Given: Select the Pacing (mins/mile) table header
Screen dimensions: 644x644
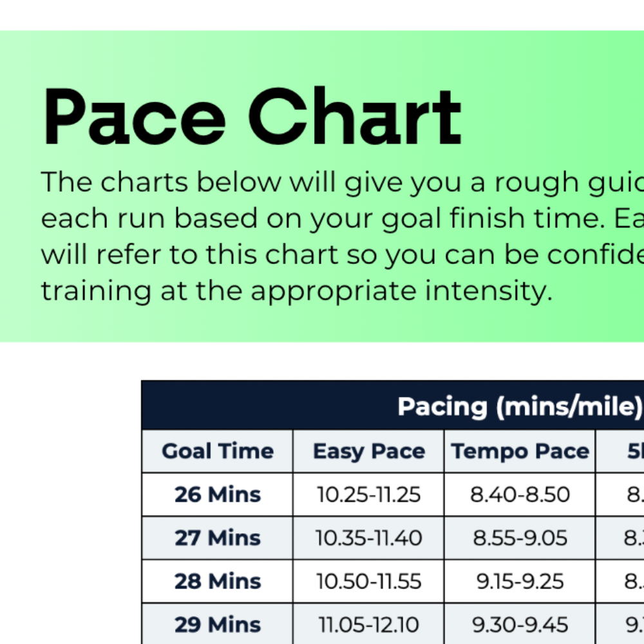Looking at the screenshot, I should (x=520, y=406).
